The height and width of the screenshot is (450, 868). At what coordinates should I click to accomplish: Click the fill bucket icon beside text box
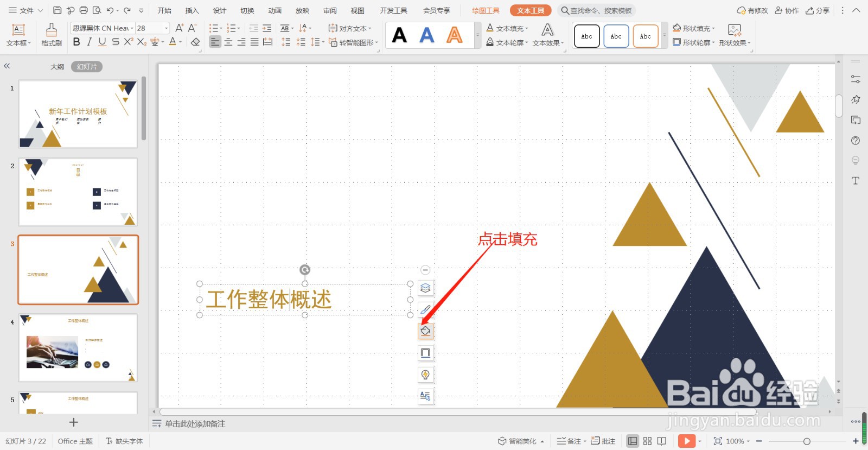tap(425, 331)
